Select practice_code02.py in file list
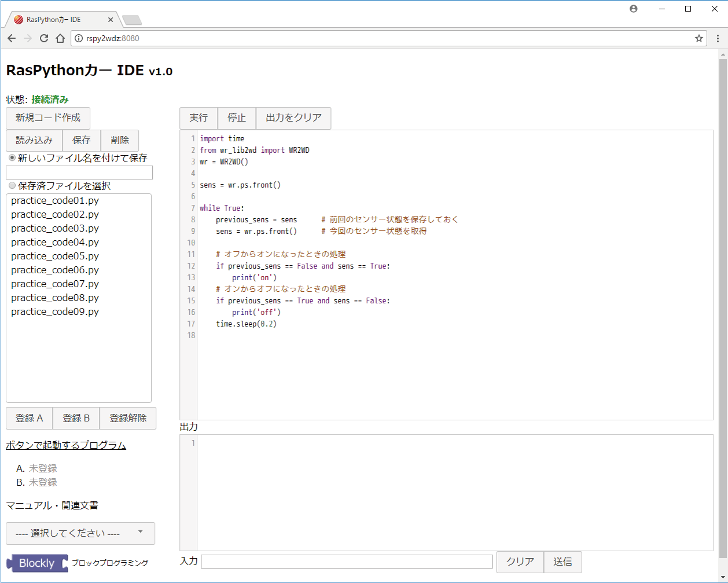This screenshot has height=583, width=728. 79,214
